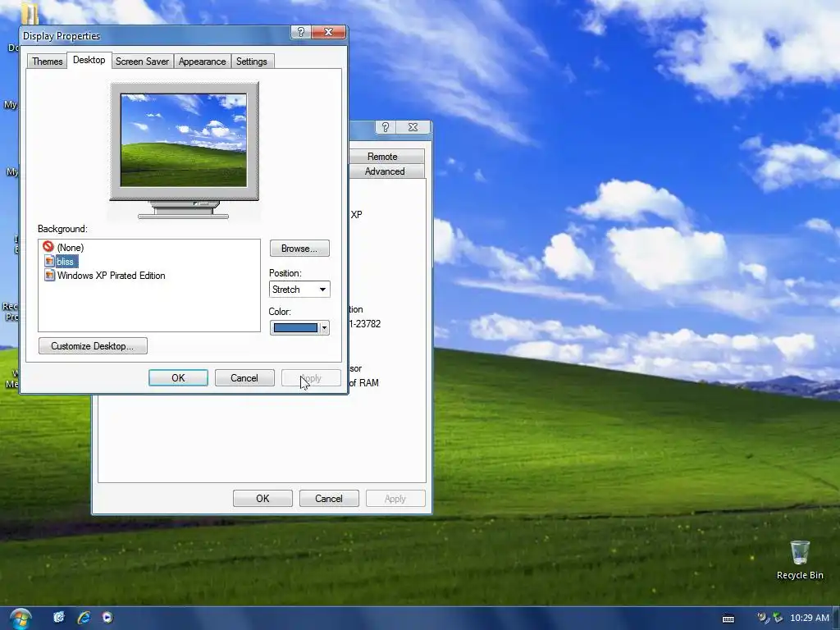The image size is (840, 630).
Task: Click the keyboard icon in system tray
Action: [728, 619]
